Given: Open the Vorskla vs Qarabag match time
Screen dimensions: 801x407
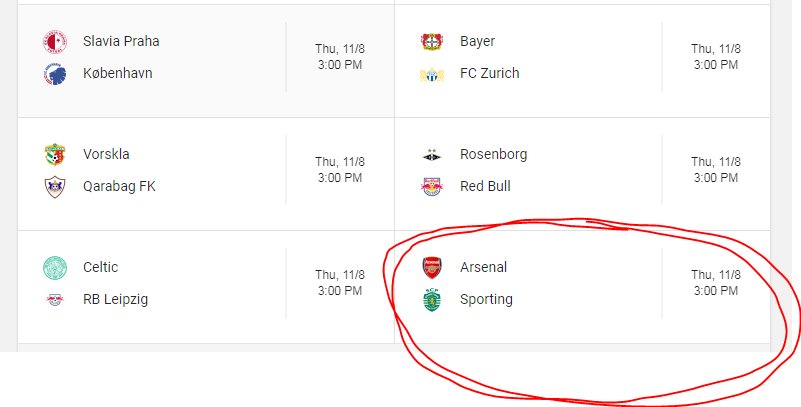Looking at the screenshot, I should (x=340, y=170).
